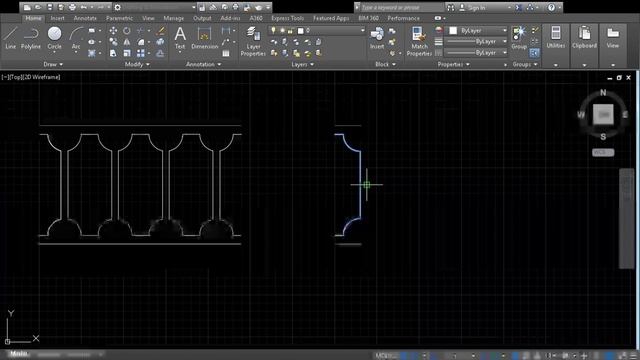Select the Fillet tool
This screenshot has height=360, width=640.
141,42
